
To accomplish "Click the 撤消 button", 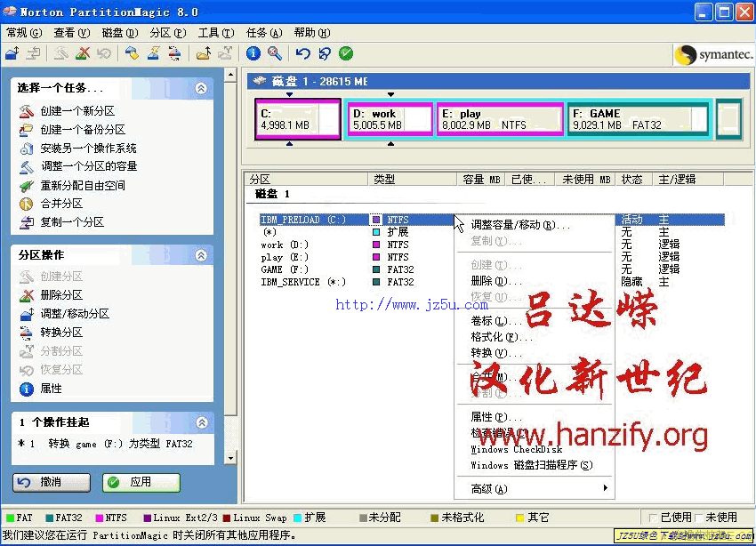I will pos(52,482).
